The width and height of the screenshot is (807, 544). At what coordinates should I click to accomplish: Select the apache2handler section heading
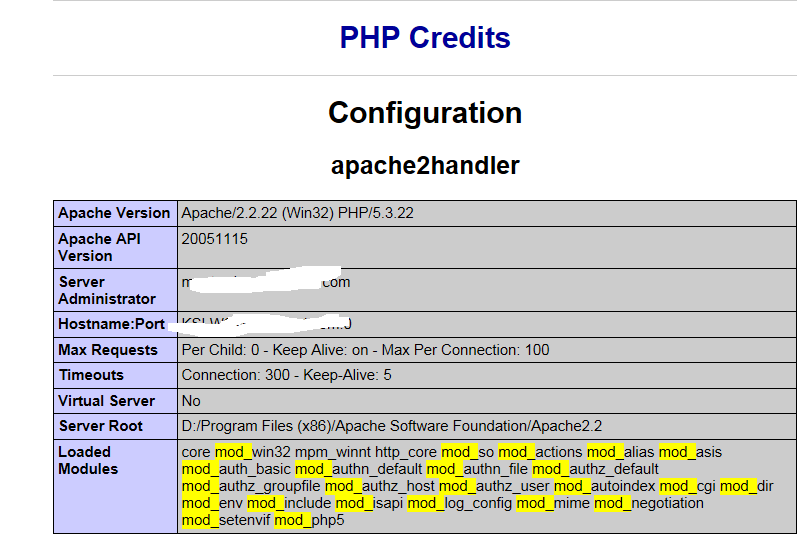[425, 166]
